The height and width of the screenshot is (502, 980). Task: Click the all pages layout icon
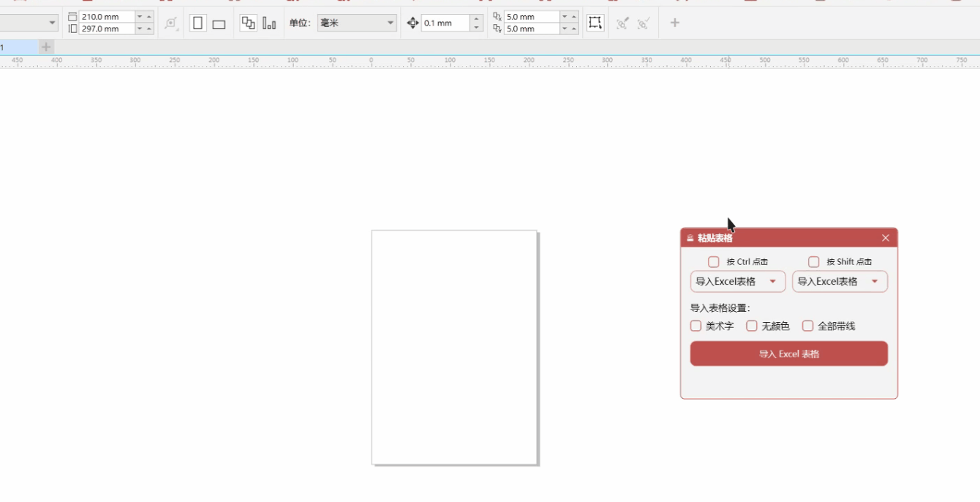point(249,23)
